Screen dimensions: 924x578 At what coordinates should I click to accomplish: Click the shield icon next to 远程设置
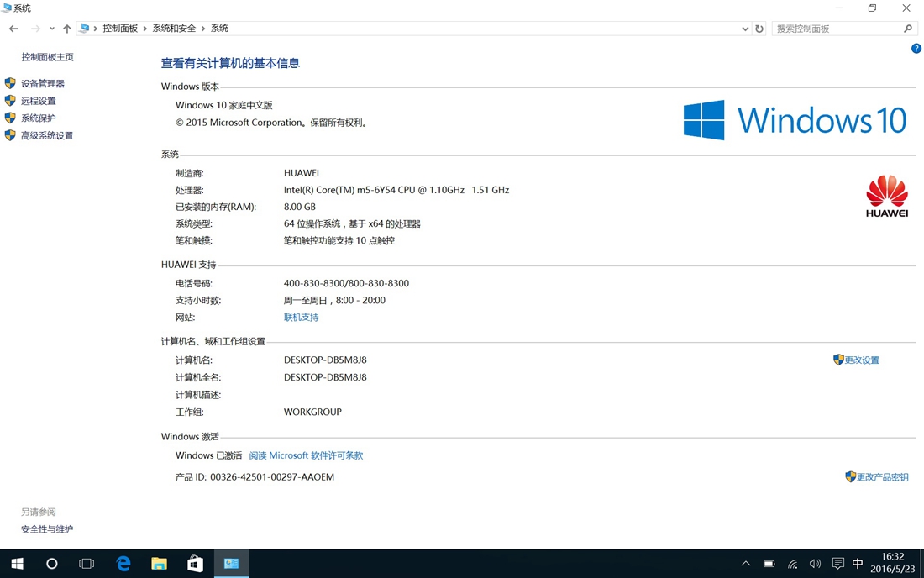(x=10, y=100)
